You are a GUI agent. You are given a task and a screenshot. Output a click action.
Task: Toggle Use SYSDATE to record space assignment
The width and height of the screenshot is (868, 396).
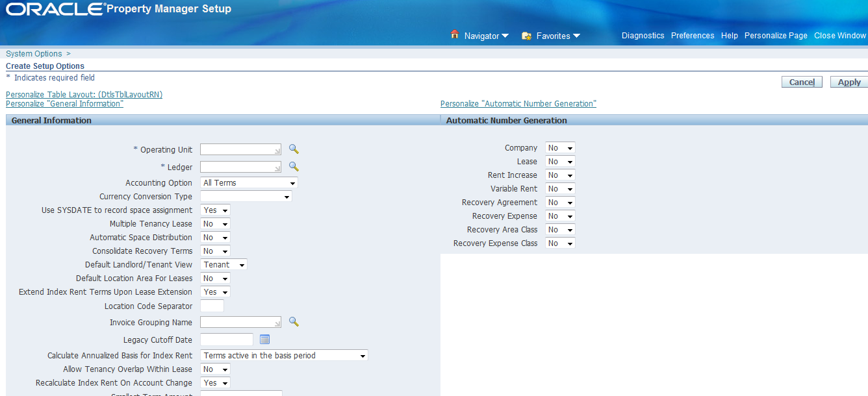214,210
